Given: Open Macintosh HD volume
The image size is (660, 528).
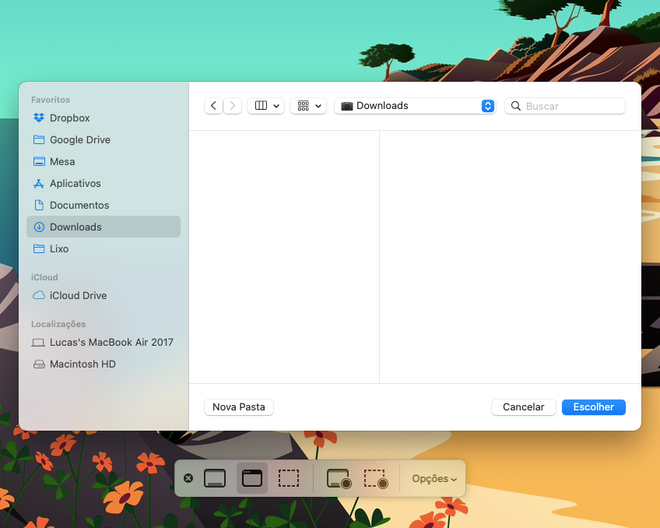Looking at the screenshot, I should [x=104, y=364].
